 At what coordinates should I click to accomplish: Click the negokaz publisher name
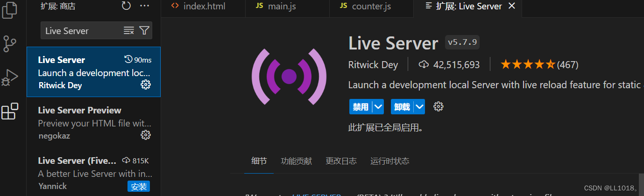click(x=54, y=136)
